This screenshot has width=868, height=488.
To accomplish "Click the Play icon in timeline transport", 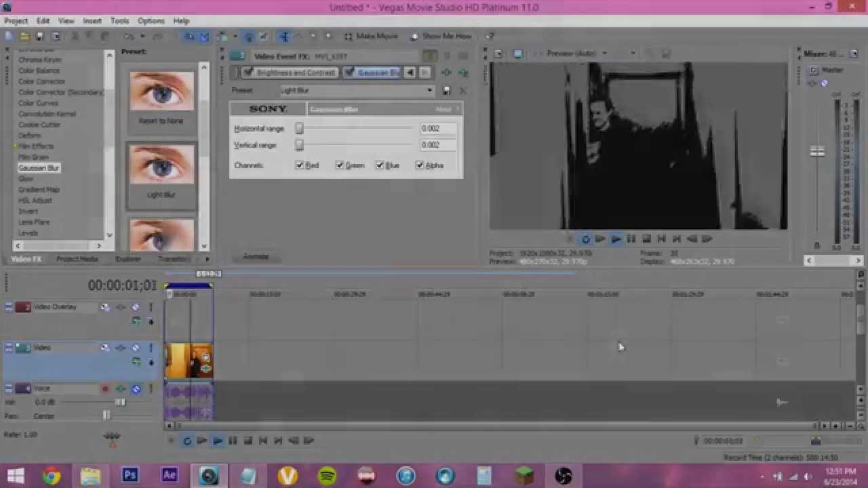I will click(x=217, y=441).
